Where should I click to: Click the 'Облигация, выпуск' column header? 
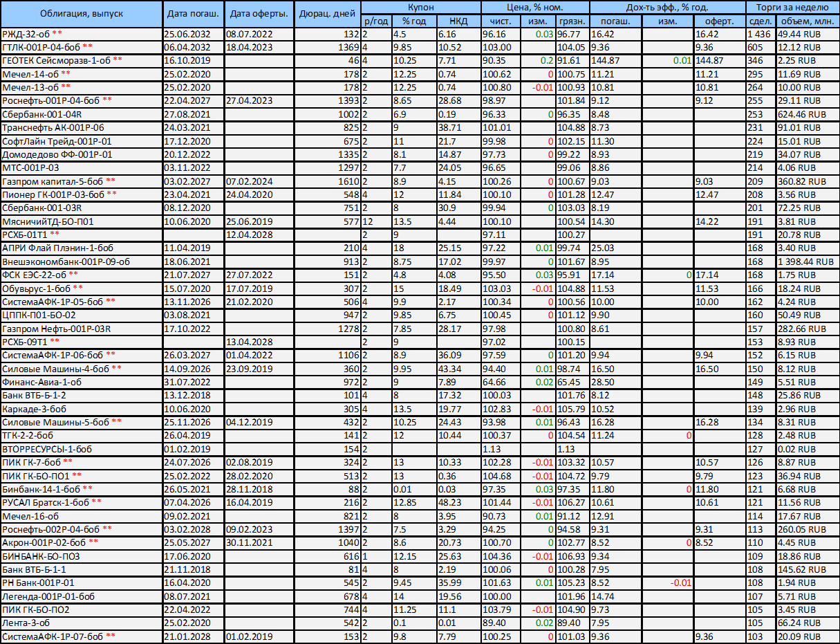point(82,14)
